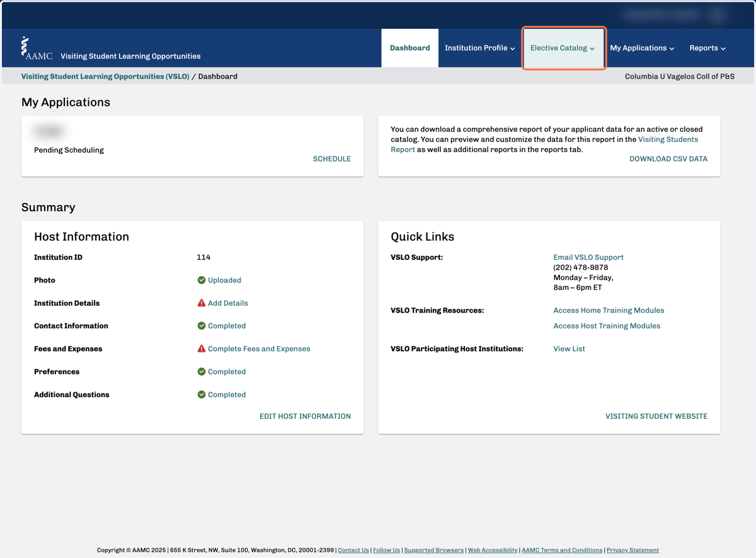756x558 pixels.
Task: Expand the My Applications navigation menu
Action: tap(642, 48)
